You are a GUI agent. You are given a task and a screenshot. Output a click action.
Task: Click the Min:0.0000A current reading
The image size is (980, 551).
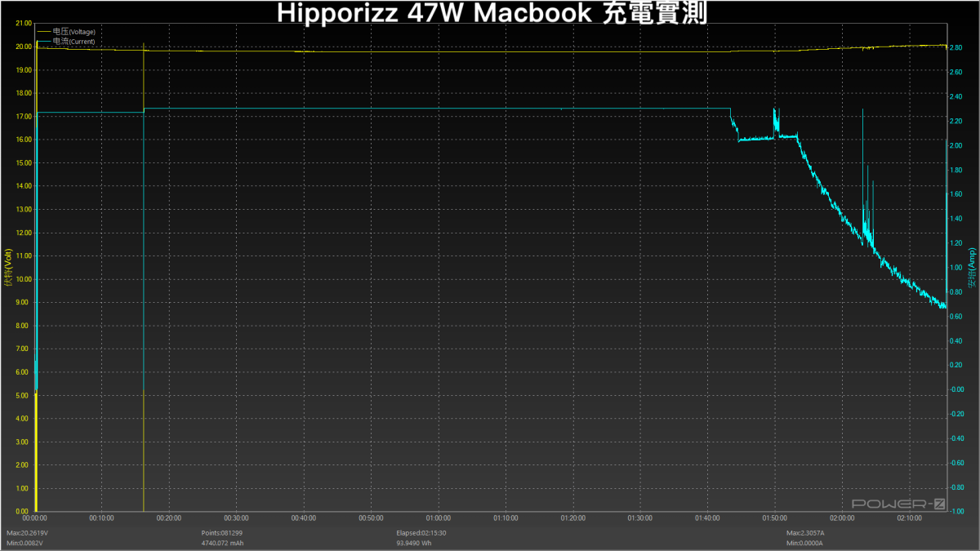(x=805, y=542)
